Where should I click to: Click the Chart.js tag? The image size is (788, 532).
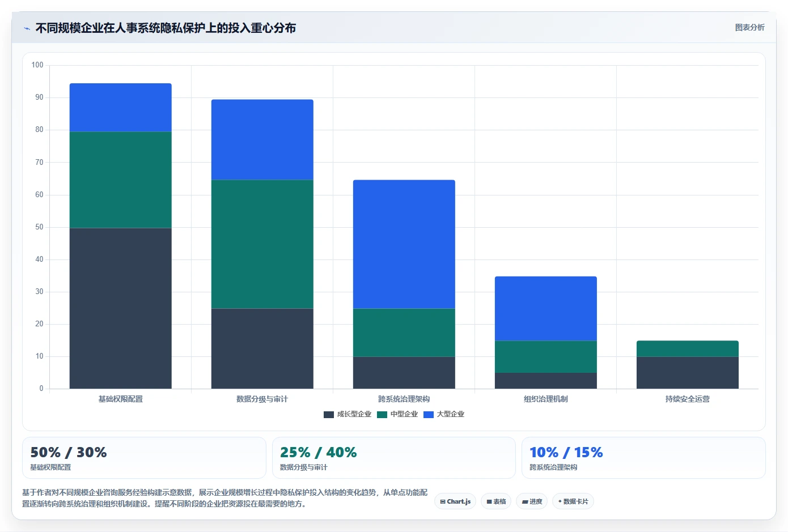455,501
